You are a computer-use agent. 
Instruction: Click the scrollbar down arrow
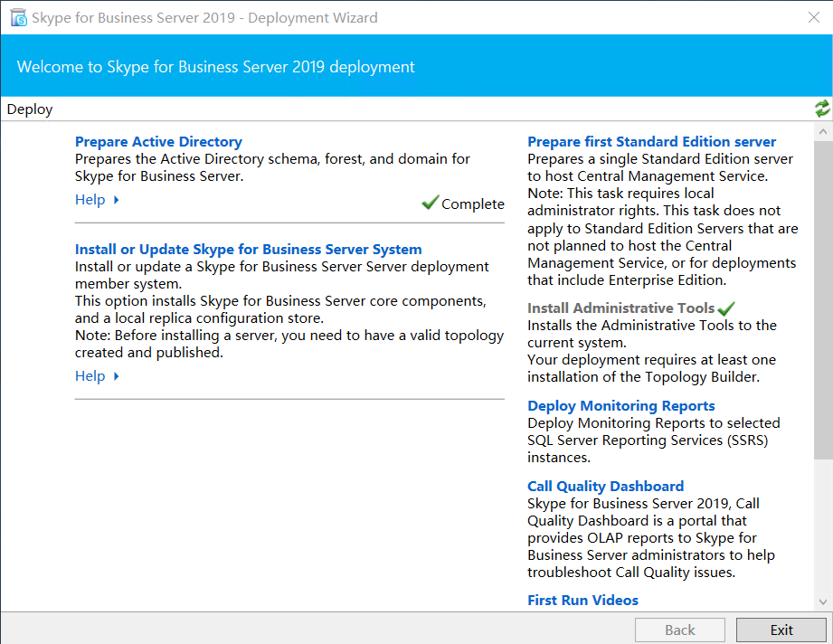(x=823, y=602)
